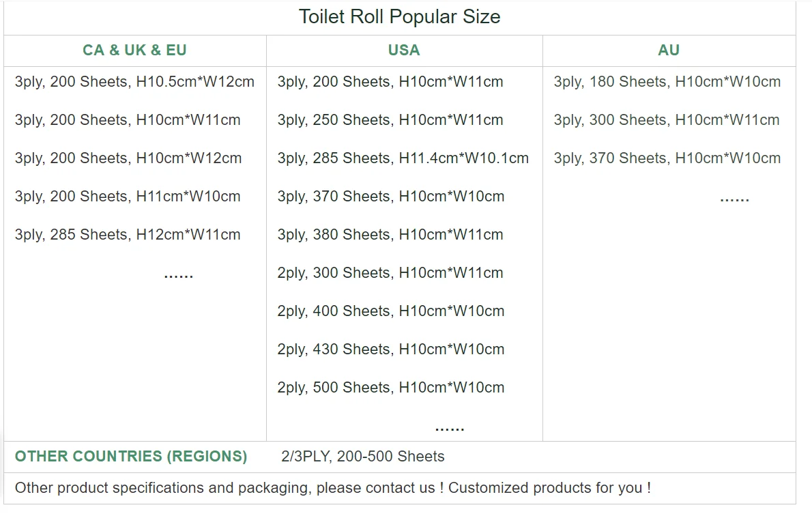Click '3ply, 300 Sheets, H10cm*W11cm' in AU column

point(666,120)
